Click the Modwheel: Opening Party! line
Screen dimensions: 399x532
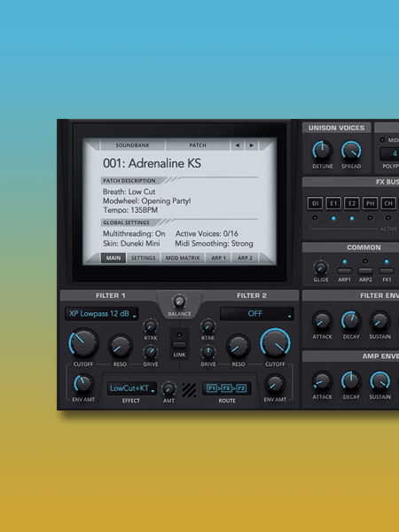pos(146,201)
